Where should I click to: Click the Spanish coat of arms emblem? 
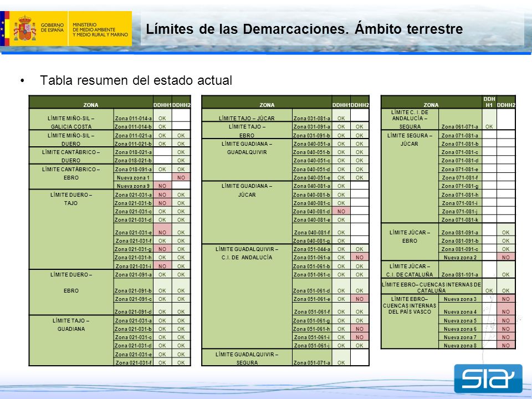25,28
